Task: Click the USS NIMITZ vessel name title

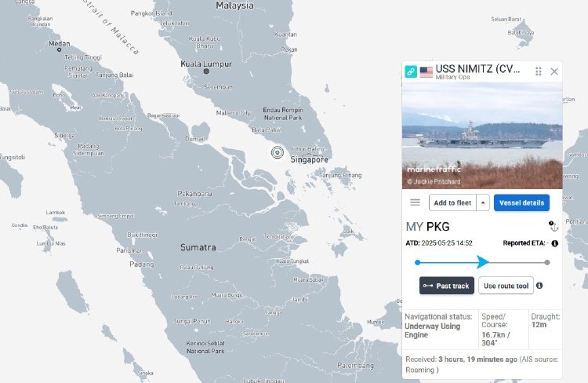Action: click(476, 69)
